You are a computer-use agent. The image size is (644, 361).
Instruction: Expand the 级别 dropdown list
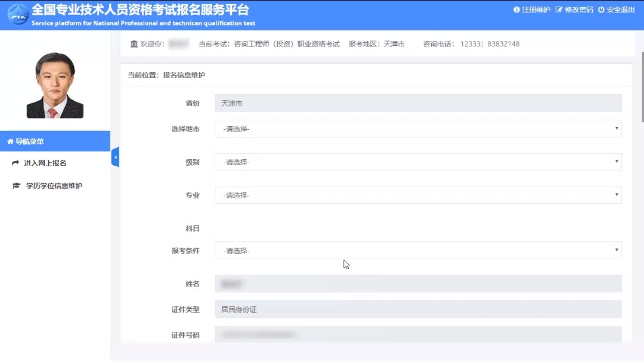point(417,162)
